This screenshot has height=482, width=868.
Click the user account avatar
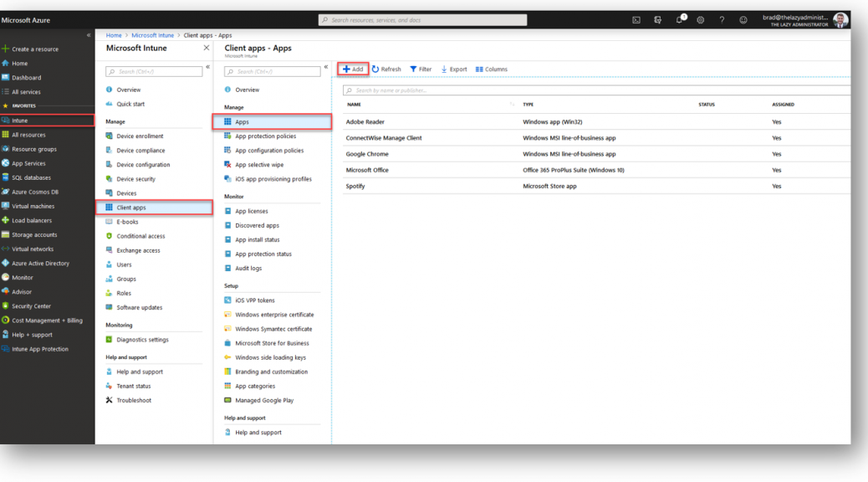pos(840,20)
